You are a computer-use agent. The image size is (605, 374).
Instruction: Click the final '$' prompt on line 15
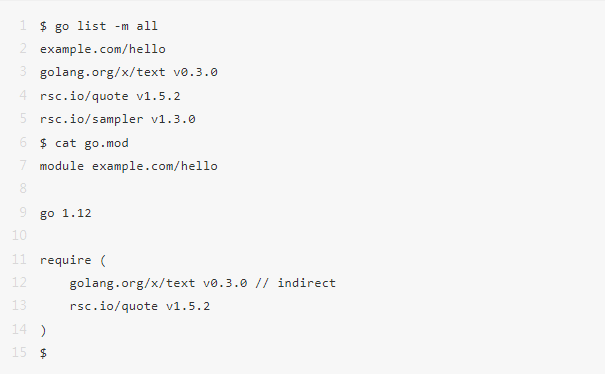click(43, 353)
